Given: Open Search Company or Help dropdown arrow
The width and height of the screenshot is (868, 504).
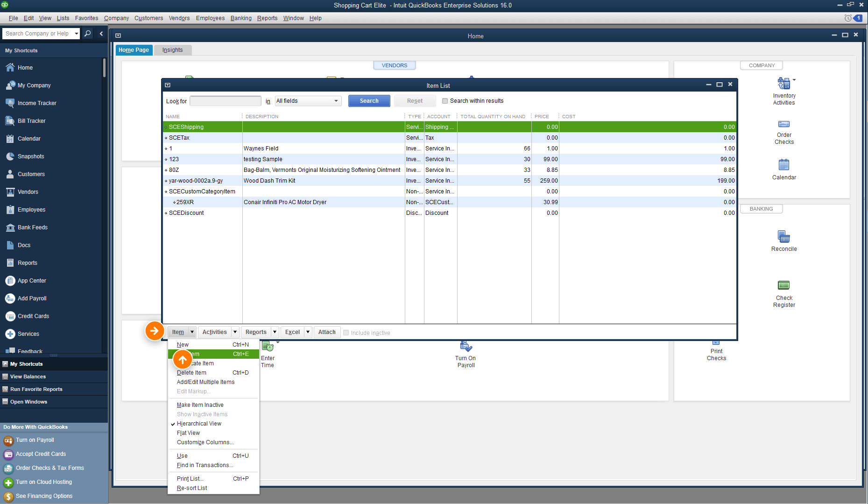Looking at the screenshot, I should (77, 34).
